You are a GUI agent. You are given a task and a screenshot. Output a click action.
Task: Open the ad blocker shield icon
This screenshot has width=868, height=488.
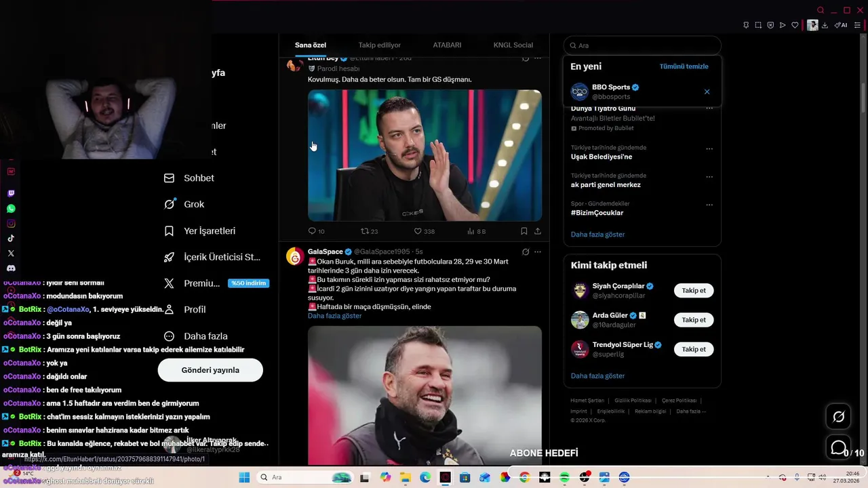click(x=770, y=25)
